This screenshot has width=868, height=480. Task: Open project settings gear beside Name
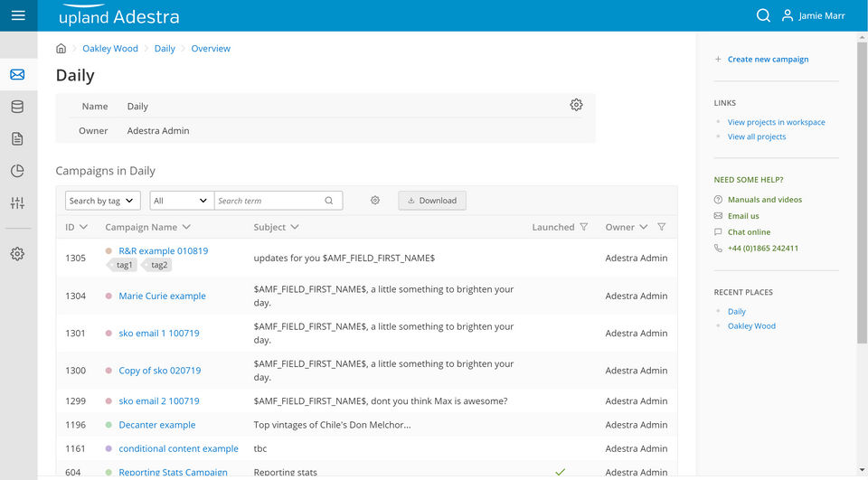coord(576,105)
